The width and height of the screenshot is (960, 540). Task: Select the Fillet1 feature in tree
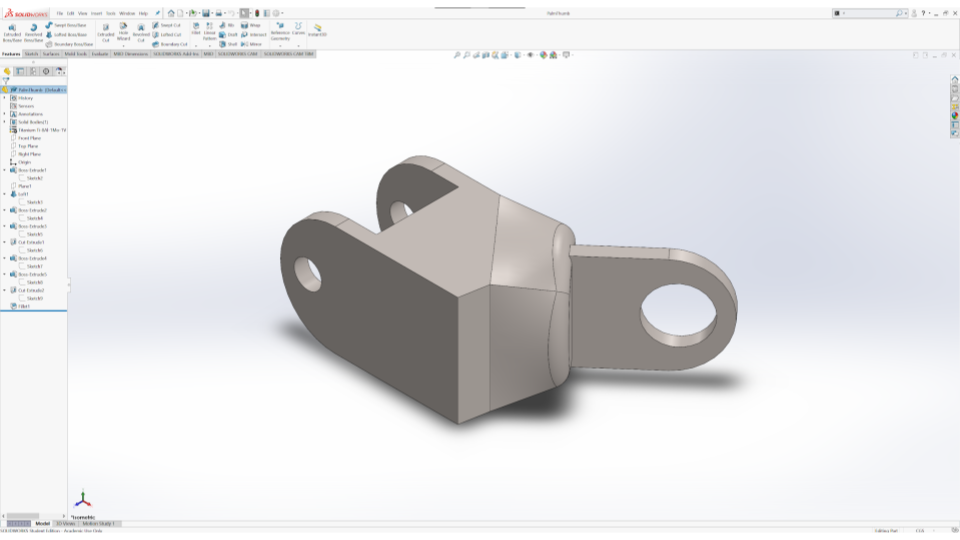coord(24,306)
